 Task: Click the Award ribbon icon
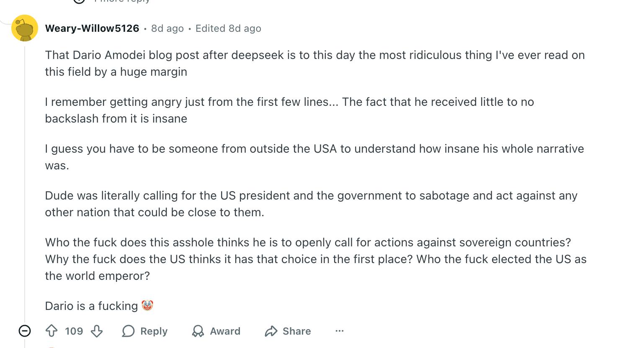point(198,331)
